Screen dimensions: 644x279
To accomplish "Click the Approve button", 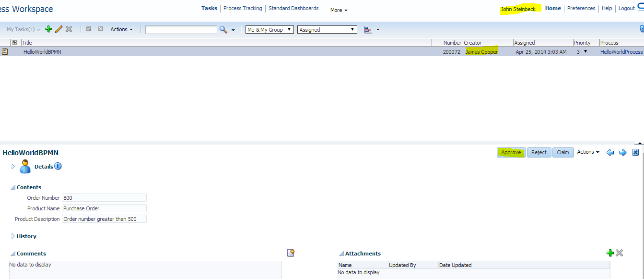I will click(x=511, y=152).
